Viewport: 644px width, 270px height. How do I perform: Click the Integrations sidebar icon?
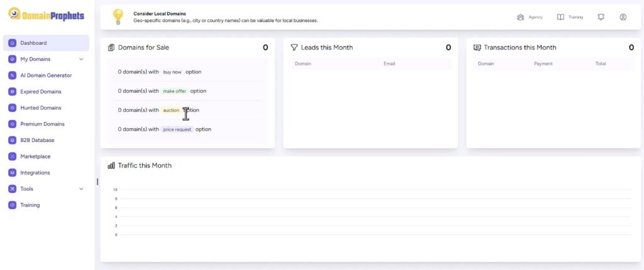13,173
